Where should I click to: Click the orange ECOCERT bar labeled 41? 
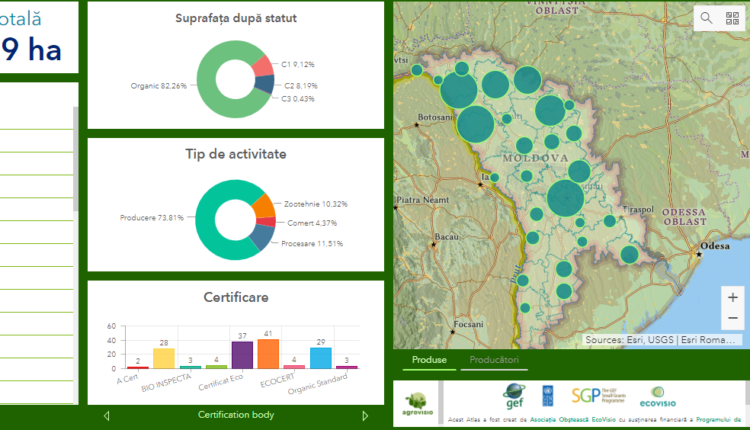pos(268,353)
